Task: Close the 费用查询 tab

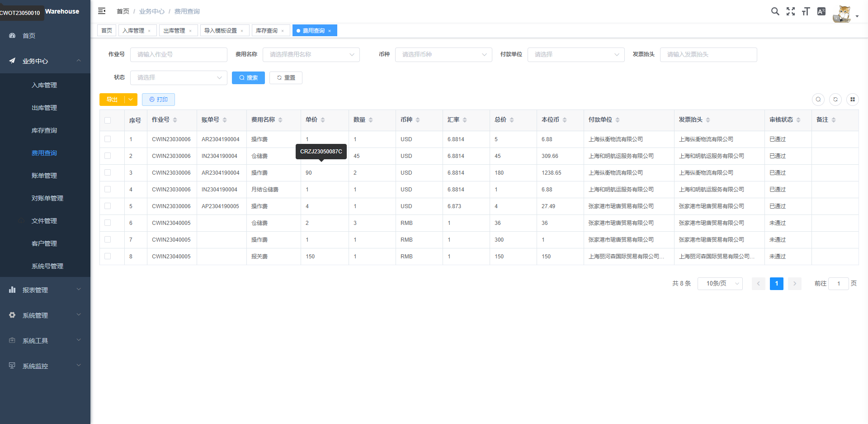Action: 330,31
